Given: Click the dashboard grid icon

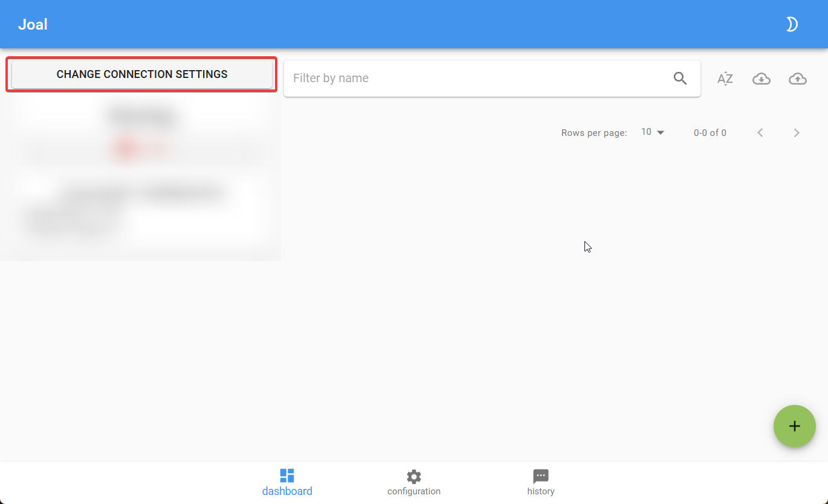Looking at the screenshot, I should click(287, 476).
